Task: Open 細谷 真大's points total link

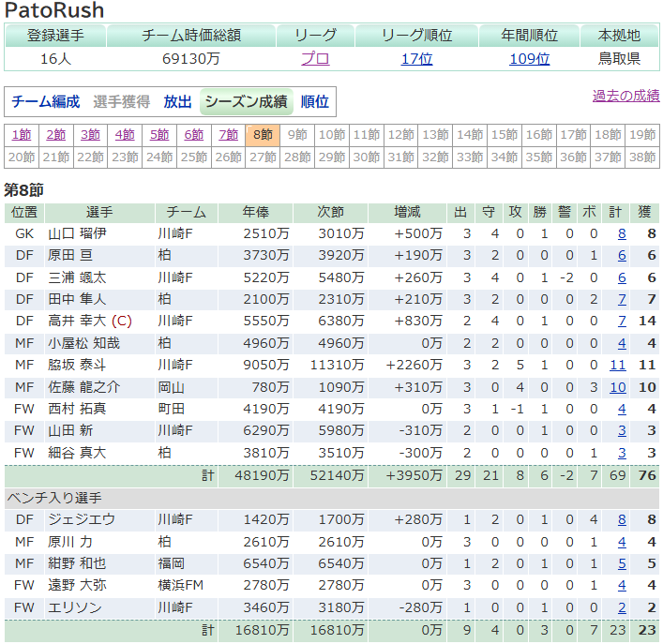Action: coord(622,453)
